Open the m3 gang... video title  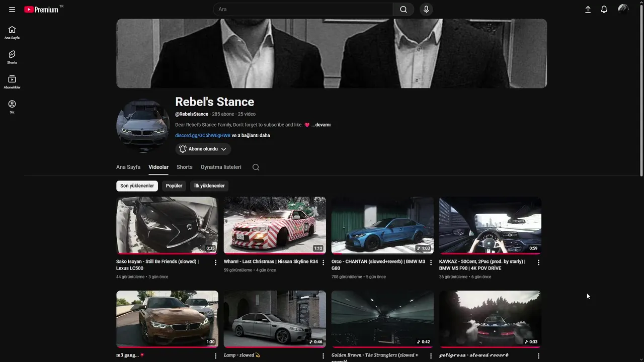pos(130,355)
